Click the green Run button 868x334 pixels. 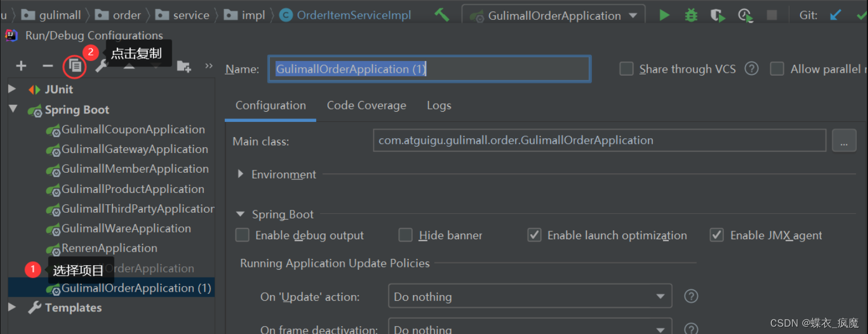click(665, 15)
